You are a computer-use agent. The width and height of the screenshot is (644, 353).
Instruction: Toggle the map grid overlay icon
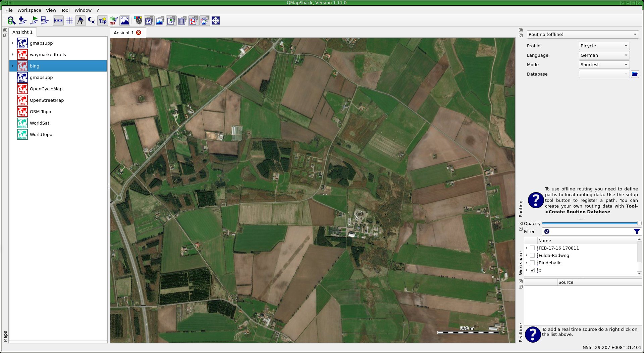coord(69,20)
